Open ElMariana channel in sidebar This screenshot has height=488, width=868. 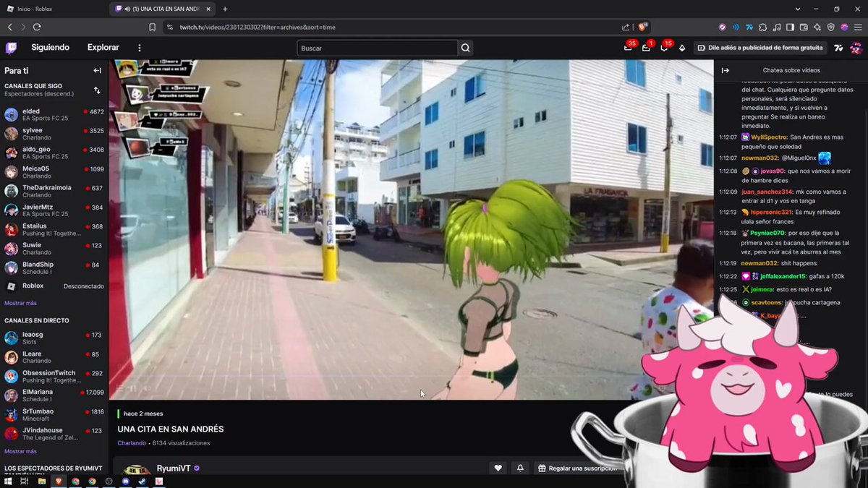point(54,395)
